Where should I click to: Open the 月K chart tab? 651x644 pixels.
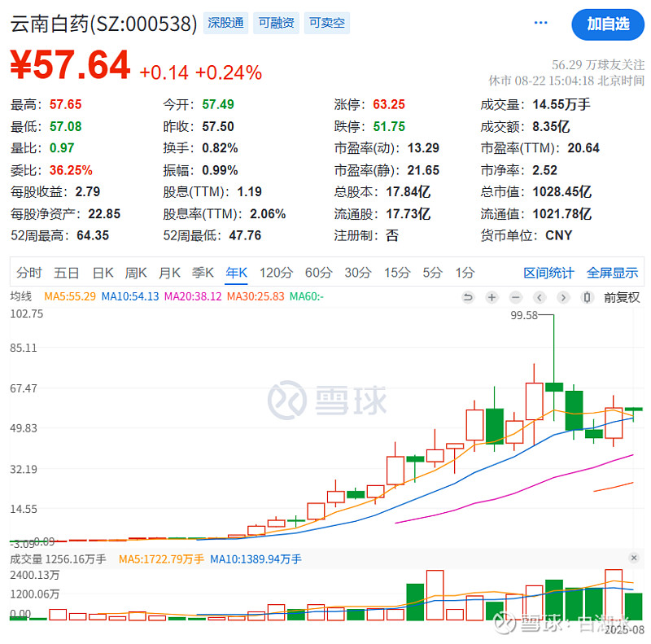pos(169,273)
